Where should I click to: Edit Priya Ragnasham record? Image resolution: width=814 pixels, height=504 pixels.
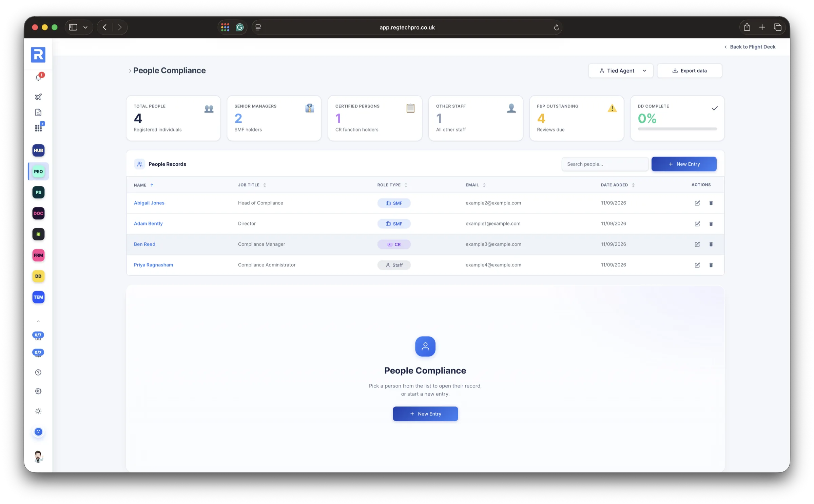697,265
